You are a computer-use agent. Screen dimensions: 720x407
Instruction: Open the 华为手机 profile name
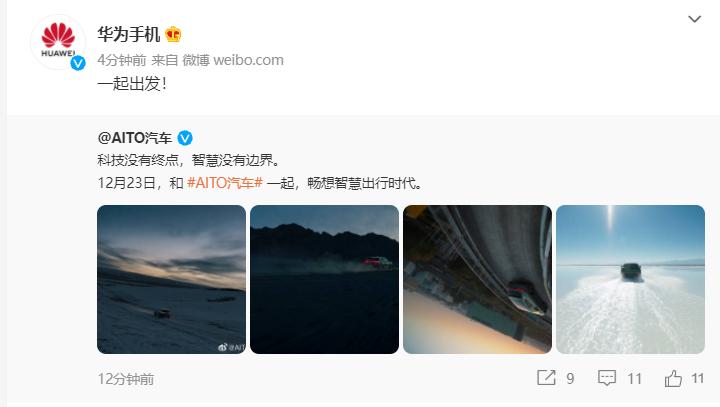click(x=129, y=34)
